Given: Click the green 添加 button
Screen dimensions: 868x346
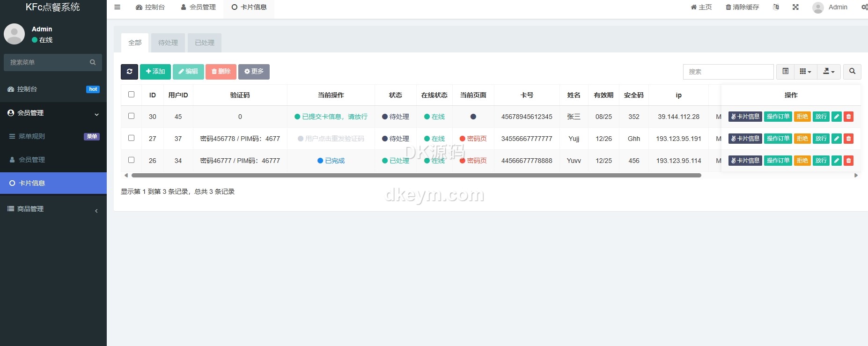Looking at the screenshot, I should pos(155,72).
